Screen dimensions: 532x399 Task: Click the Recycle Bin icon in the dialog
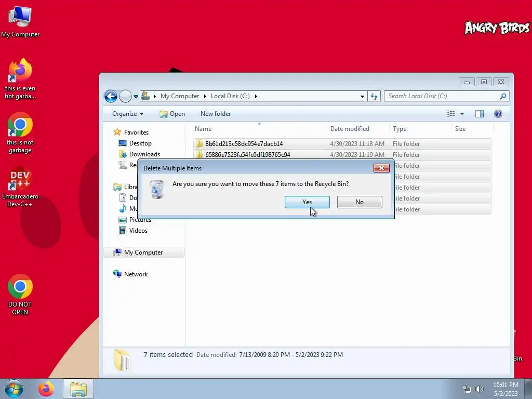[x=157, y=189]
